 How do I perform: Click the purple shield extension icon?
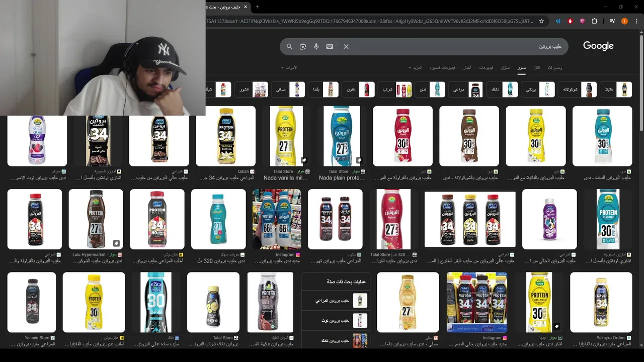582,21
